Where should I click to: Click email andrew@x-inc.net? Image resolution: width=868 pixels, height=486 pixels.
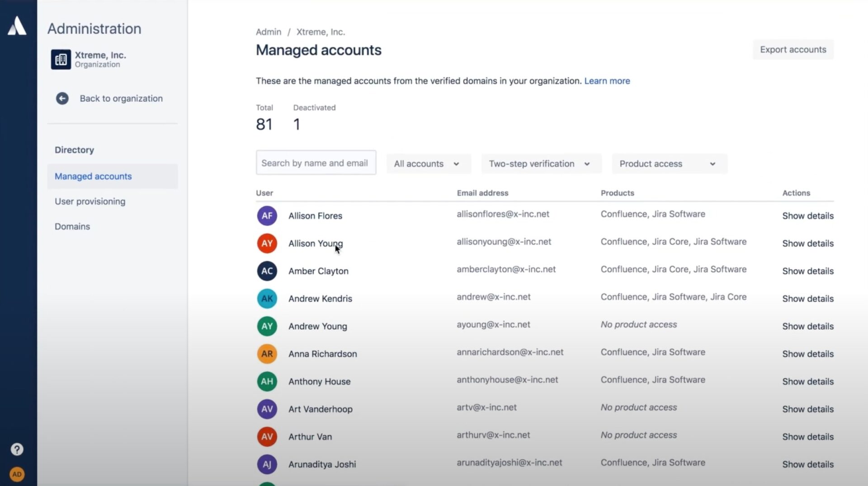(x=493, y=297)
